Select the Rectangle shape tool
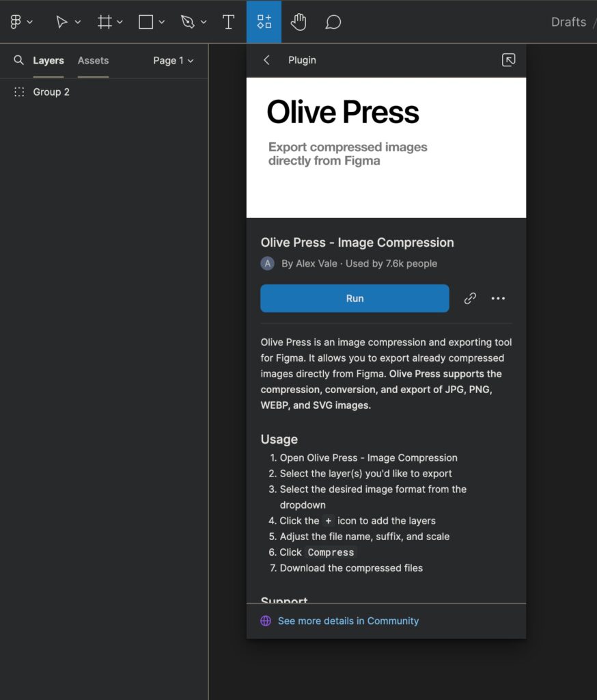This screenshot has height=700, width=597. (145, 21)
